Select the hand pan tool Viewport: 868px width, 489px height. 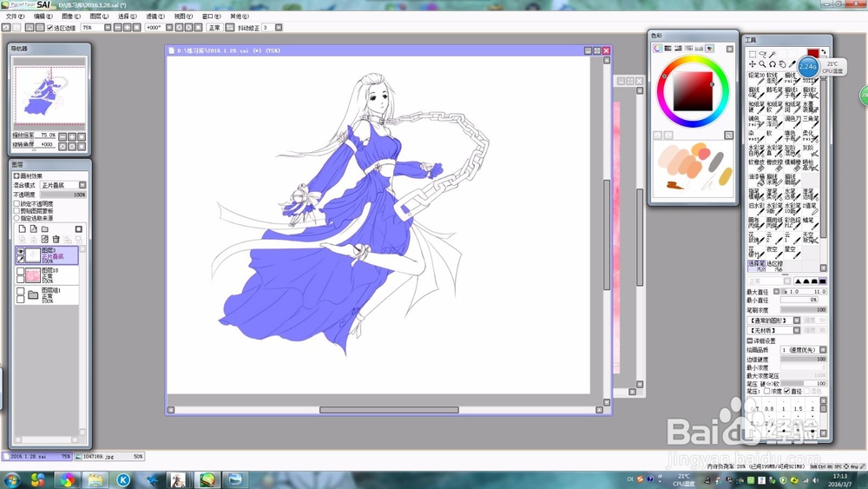coord(782,64)
